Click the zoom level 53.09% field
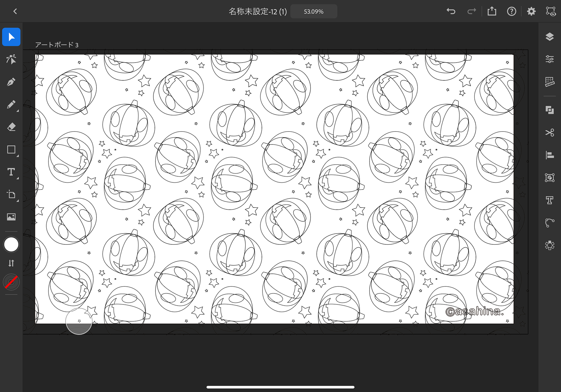 pyautogui.click(x=314, y=11)
